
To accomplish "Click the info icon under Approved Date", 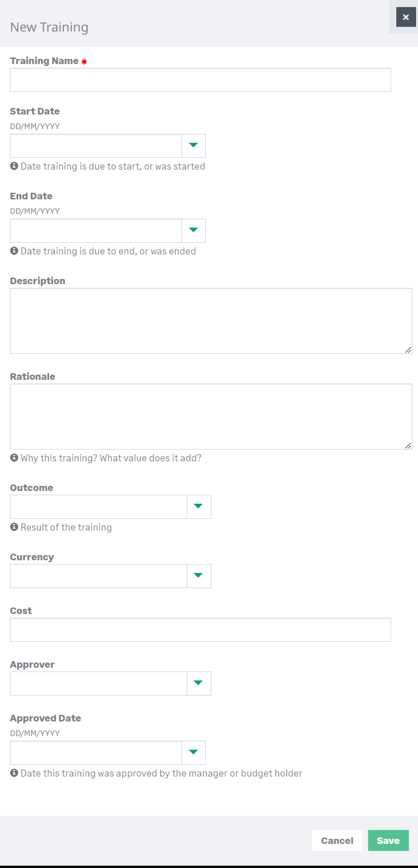I will pyautogui.click(x=14, y=773).
